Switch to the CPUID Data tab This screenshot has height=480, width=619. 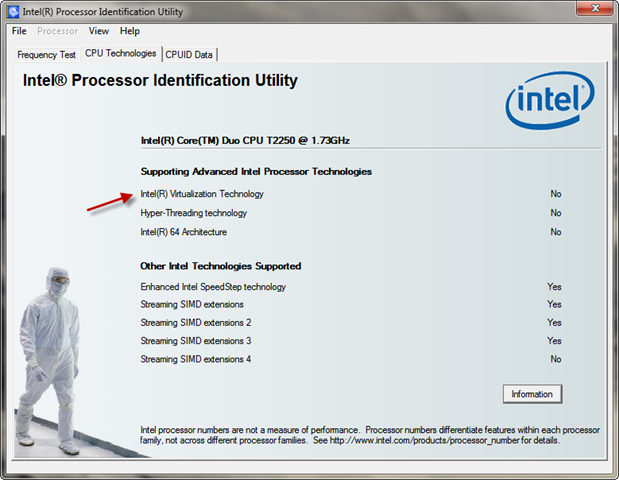click(x=189, y=54)
